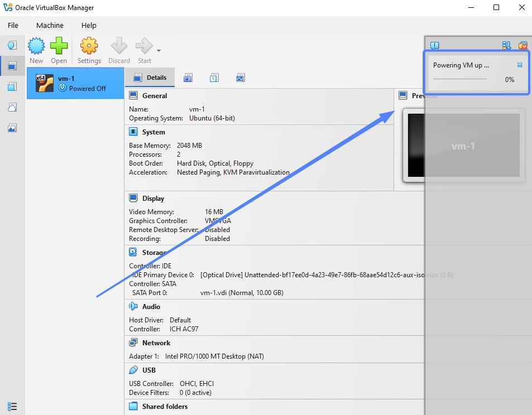532x415 pixels.
Task: Click the Operating System Ubuntu (64-bit) value
Action: (212, 118)
